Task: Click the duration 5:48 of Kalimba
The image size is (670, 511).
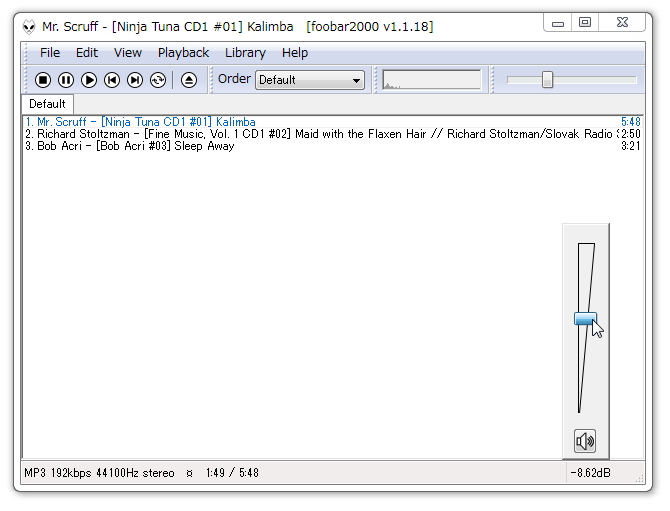Action: coord(631,122)
